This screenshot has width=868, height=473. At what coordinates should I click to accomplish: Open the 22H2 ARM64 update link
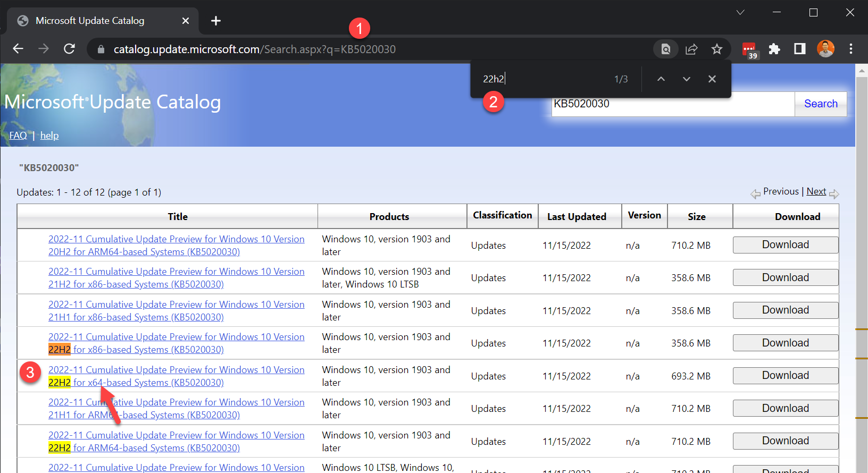[177, 442]
